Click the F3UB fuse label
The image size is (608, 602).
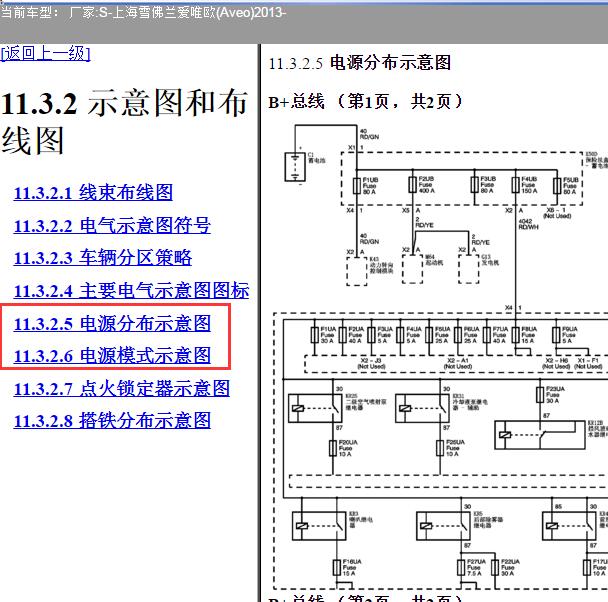[488, 185]
